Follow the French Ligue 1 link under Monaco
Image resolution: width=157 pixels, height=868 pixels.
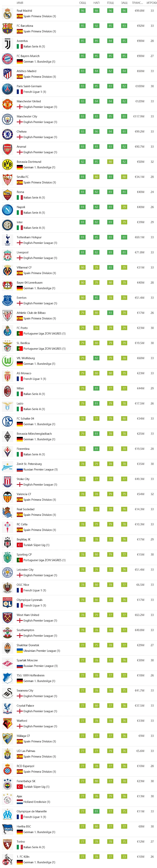[35, 379]
